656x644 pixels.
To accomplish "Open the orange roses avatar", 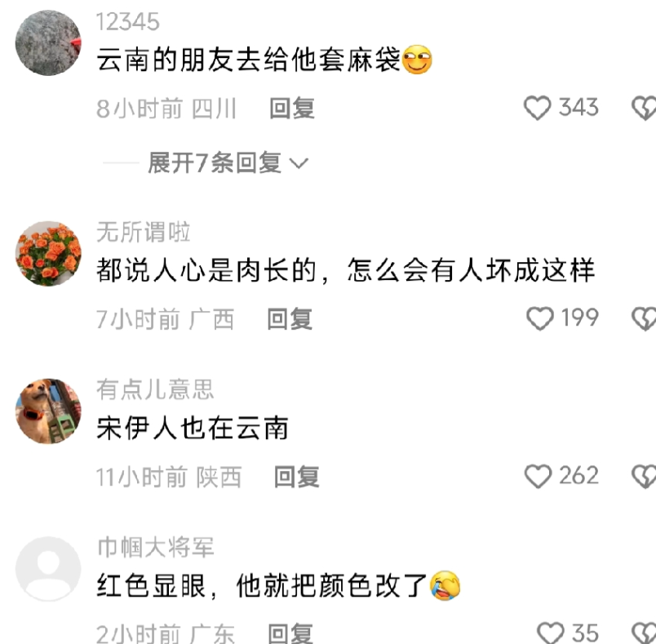I will pos(48,254).
